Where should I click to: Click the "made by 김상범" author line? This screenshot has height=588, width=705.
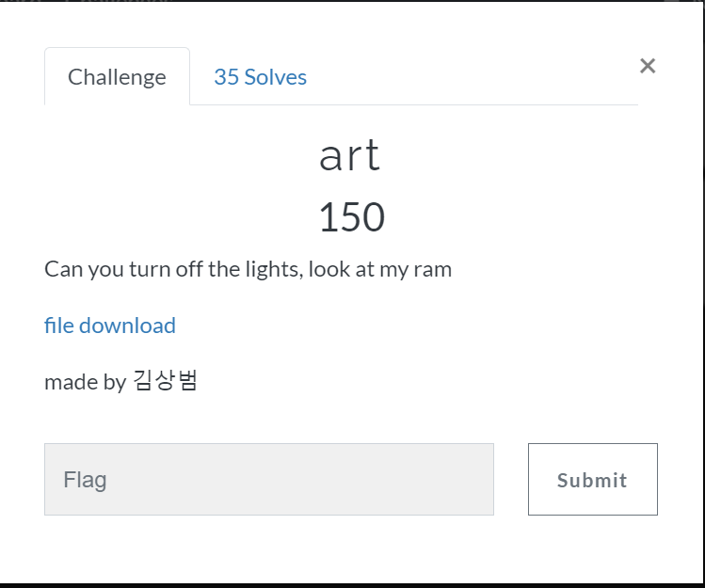(x=120, y=382)
